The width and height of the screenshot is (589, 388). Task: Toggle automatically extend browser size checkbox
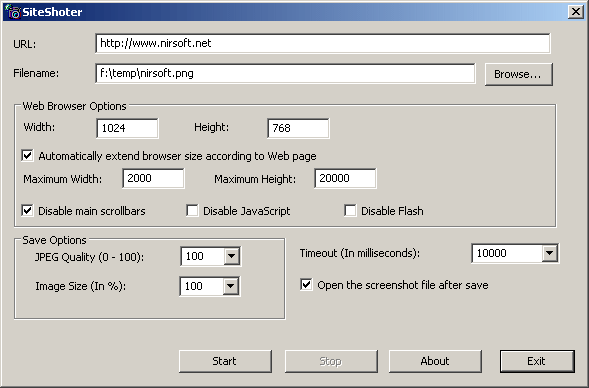pyautogui.click(x=27, y=156)
